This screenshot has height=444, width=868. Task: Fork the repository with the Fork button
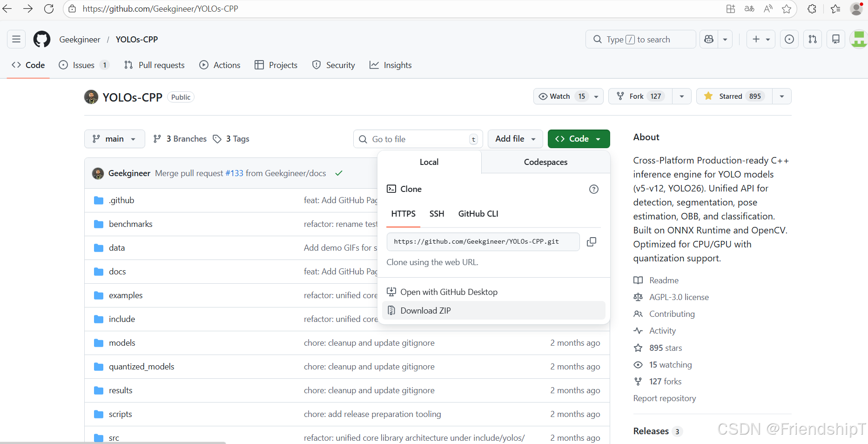click(640, 96)
